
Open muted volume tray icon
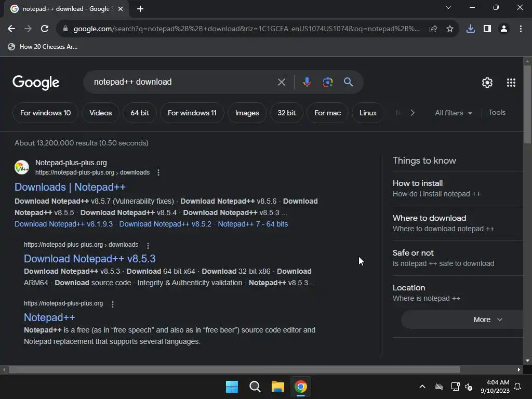[x=469, y=387]
